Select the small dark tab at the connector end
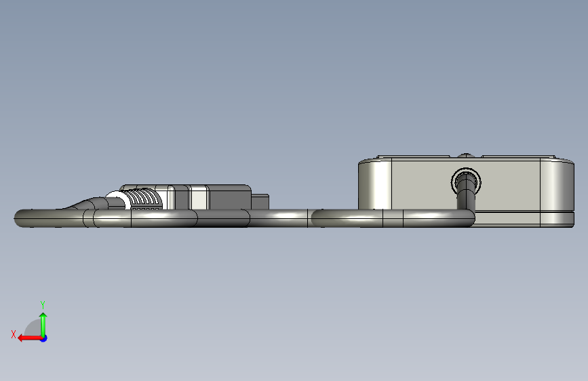This screenshot has width=588, height=381. click(x=260, y=202)
